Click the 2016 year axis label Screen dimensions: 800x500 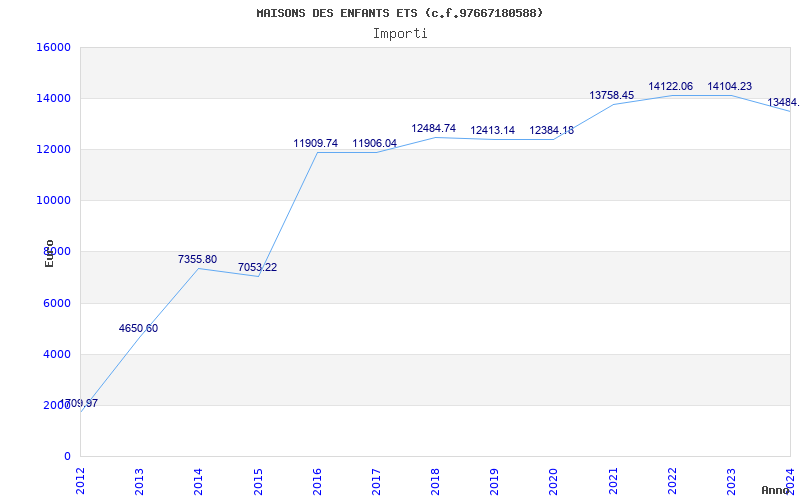[317, 482]
